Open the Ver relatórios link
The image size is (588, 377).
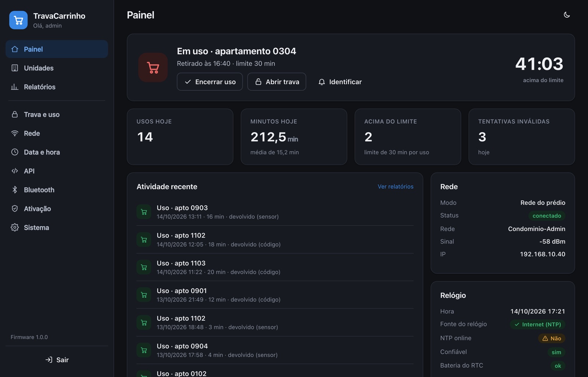(395, 186)
